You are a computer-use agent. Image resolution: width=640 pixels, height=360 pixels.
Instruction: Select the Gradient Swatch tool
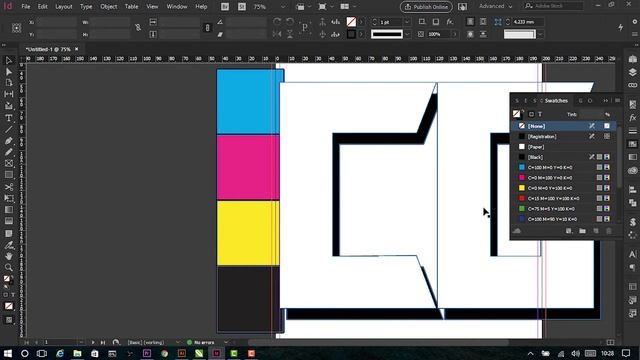coord(9,210)
